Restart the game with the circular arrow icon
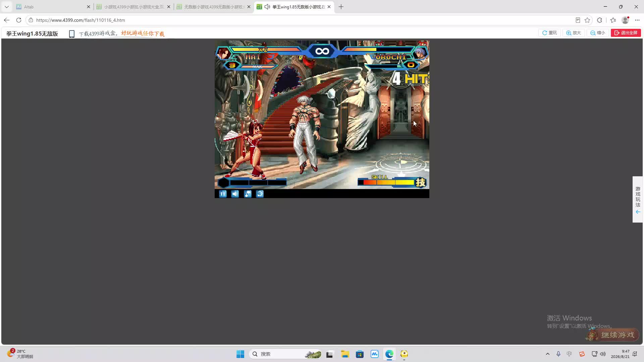644x362 pixels. tap(260, 194)
